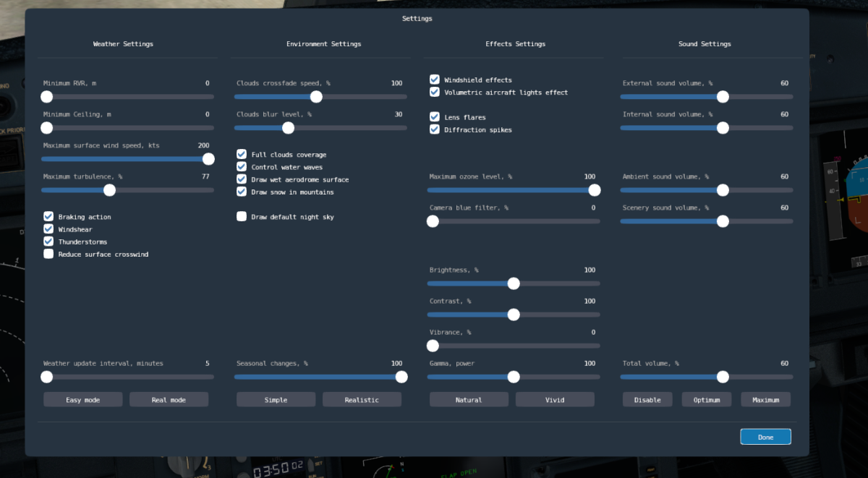The image size is (868, 478).
Task: Disable Windshield effects checkbox
Action: point(435,80)
